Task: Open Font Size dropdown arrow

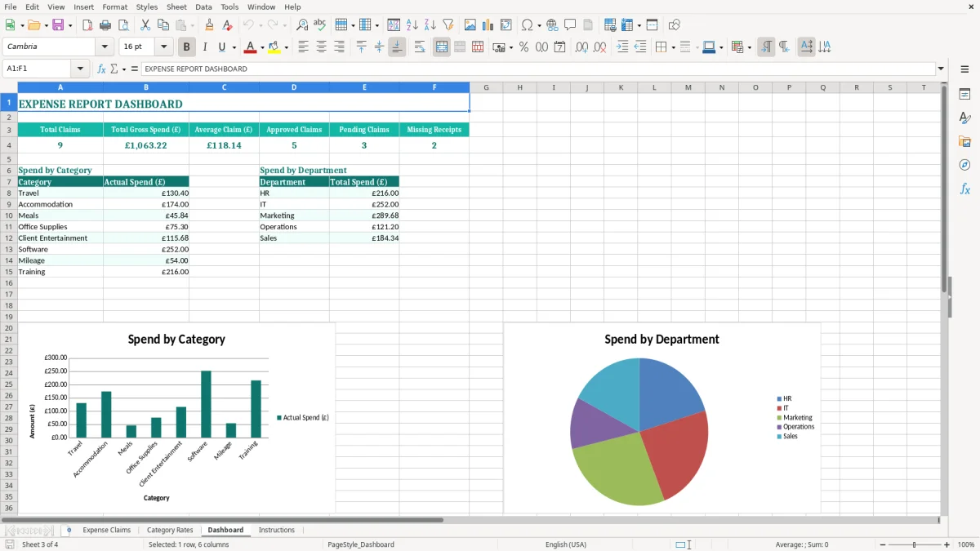Action: (164, 47)
